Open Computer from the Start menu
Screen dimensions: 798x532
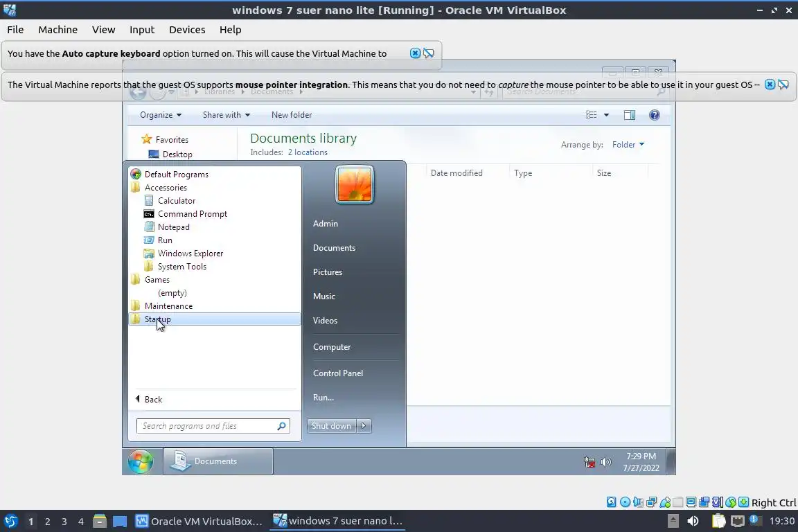click(332, 346)
